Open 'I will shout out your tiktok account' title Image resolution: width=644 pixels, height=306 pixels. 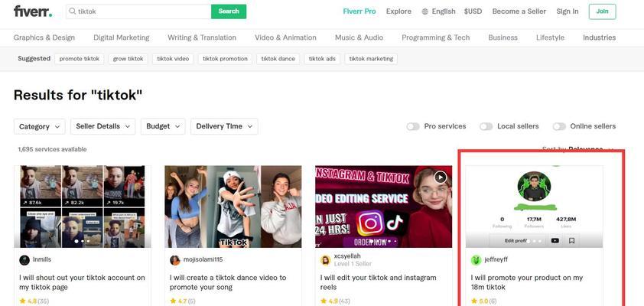tap(82, 282)
